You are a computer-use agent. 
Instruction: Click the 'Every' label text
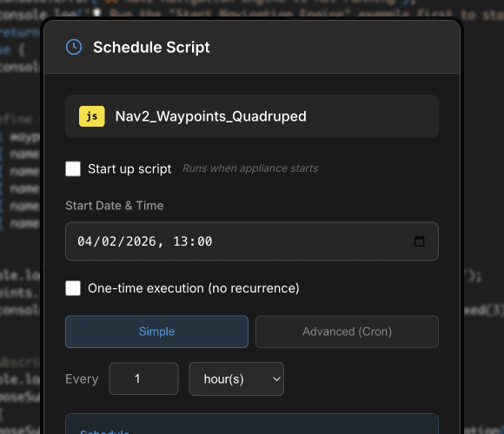point(82,379)
